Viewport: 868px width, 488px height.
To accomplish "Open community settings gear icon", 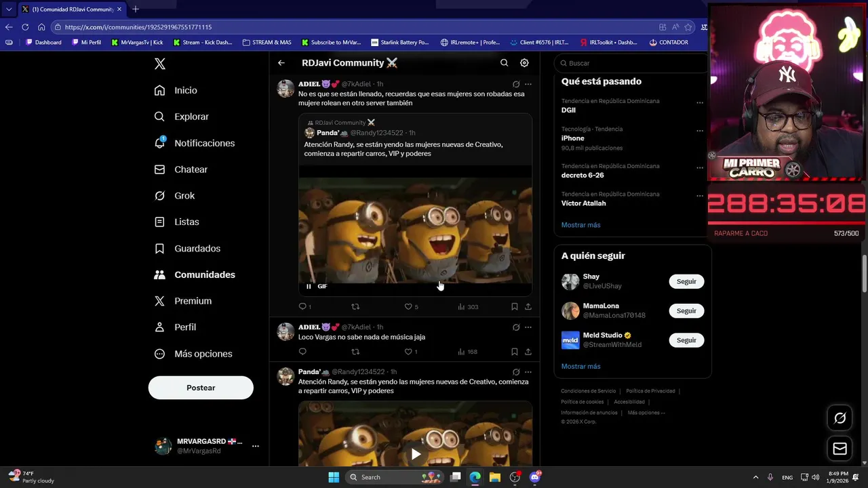I will [x=524, y=62].
